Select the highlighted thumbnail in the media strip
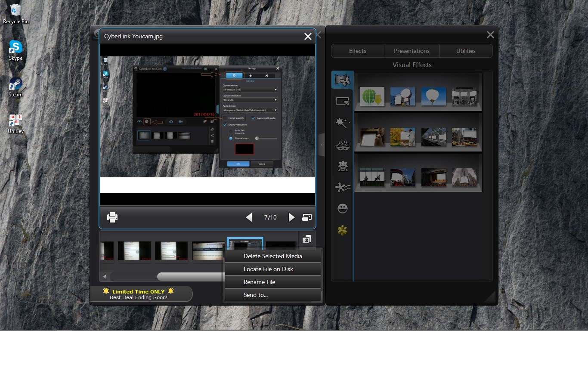 (x=245, y=244)
